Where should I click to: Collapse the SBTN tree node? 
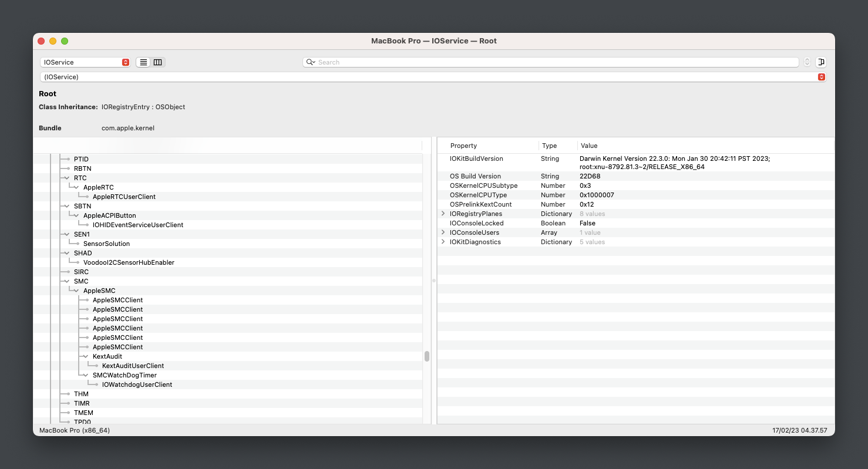pos(66,206)
